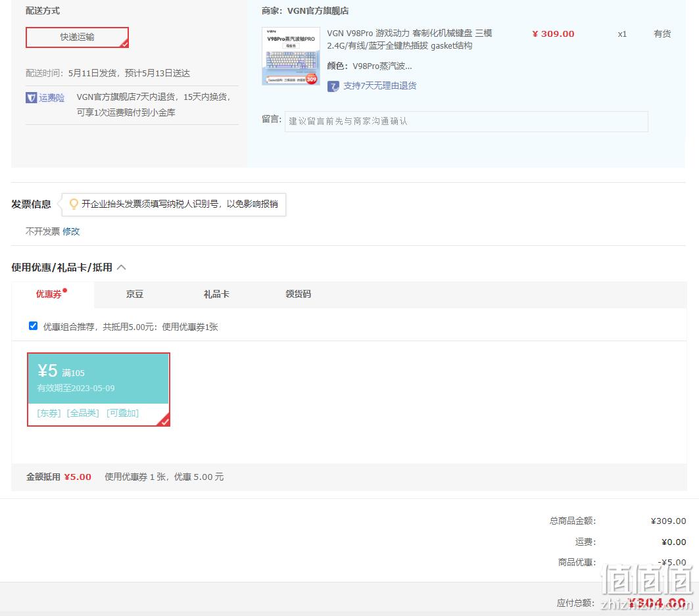This screenshot has height=616, width=699.
Task: Click the 总商品金额 ¥309.00 value
Action: (x=668, y=521)
